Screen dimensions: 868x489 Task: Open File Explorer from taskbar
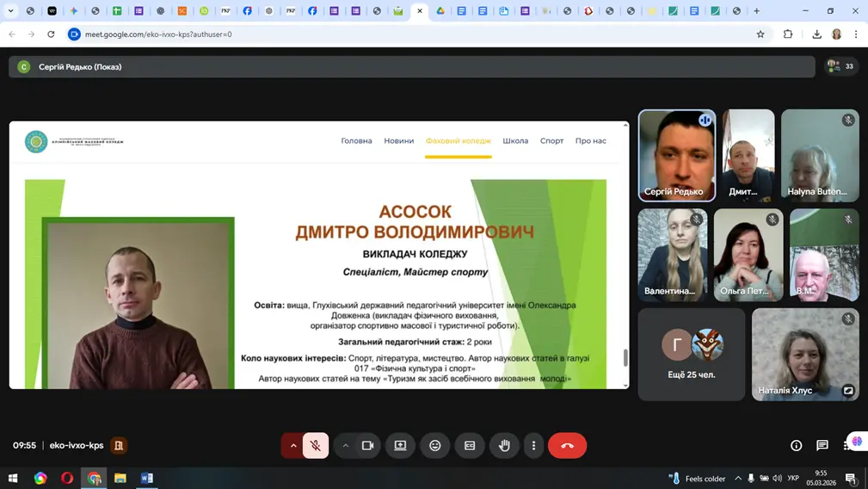(x=120, y=478)
